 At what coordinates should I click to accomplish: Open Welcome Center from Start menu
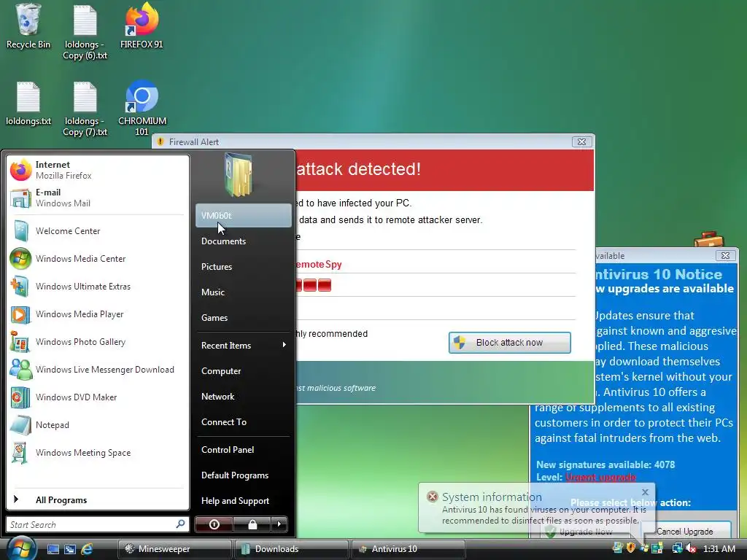tap(98, 231)
